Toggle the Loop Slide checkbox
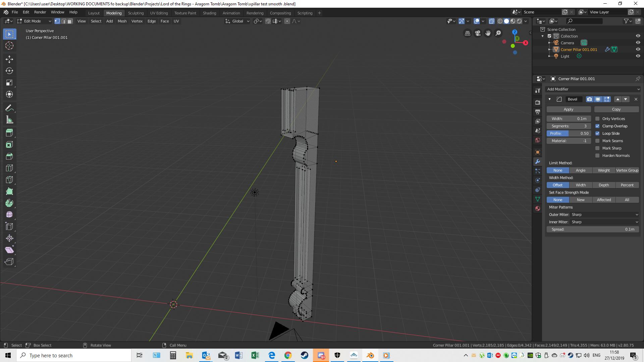 [x=598, y=133]
